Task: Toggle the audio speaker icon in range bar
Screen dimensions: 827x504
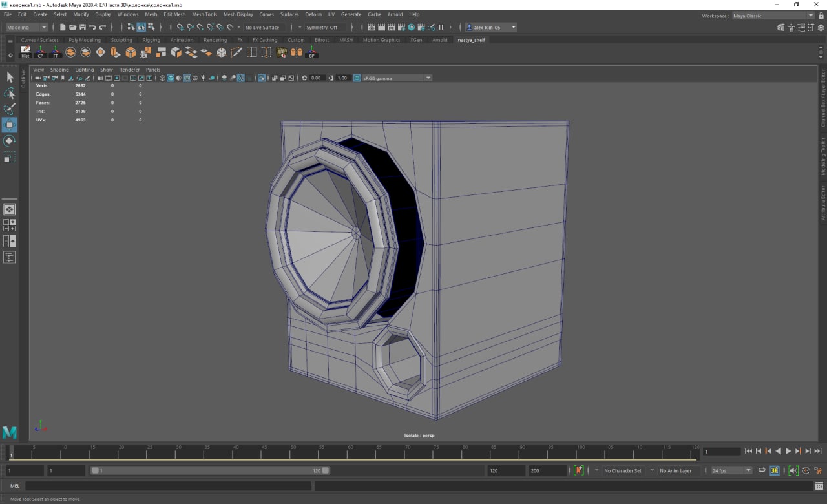Action: 793,470
